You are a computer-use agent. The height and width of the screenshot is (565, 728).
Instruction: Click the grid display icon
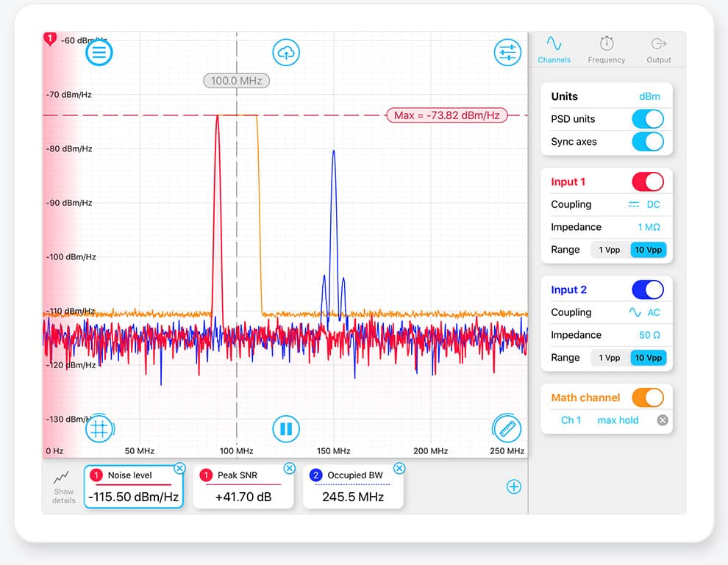(x=99, y=428)
